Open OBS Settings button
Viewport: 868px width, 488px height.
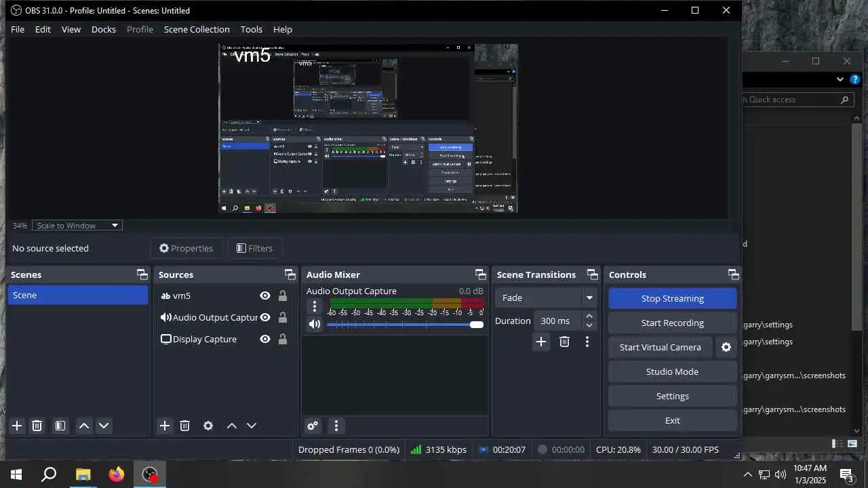672,396
